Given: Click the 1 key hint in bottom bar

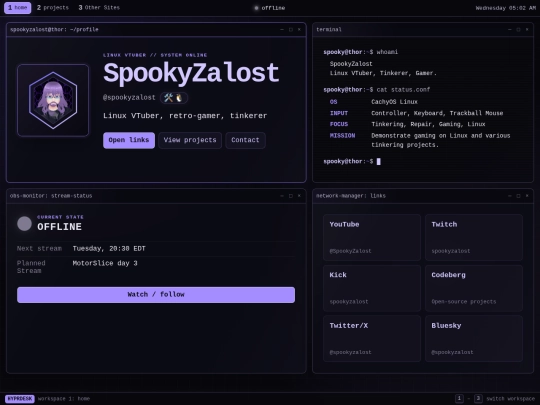Looking at the screenshot, I should [459, 399].
